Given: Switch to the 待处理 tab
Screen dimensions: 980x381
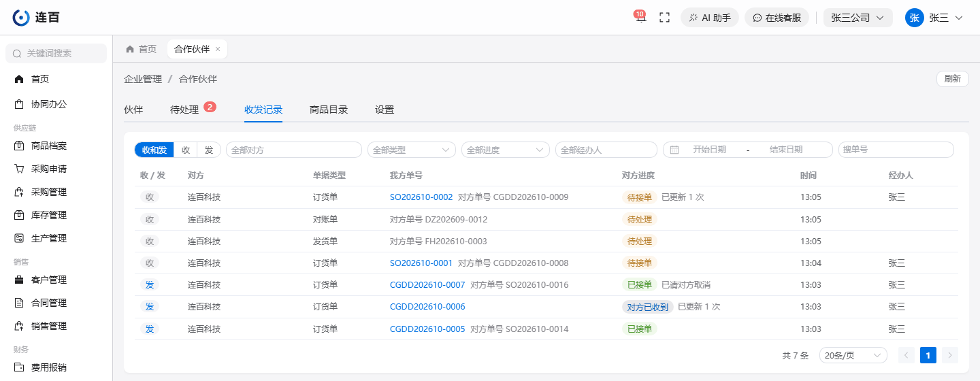Looking at the screenshot, I should click(184, 110).
